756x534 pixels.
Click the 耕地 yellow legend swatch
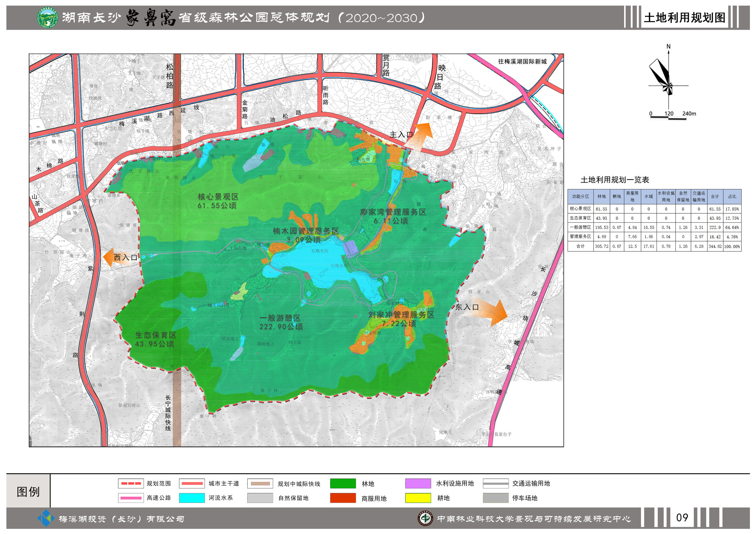pyautogui.click(x=418, y=498)
